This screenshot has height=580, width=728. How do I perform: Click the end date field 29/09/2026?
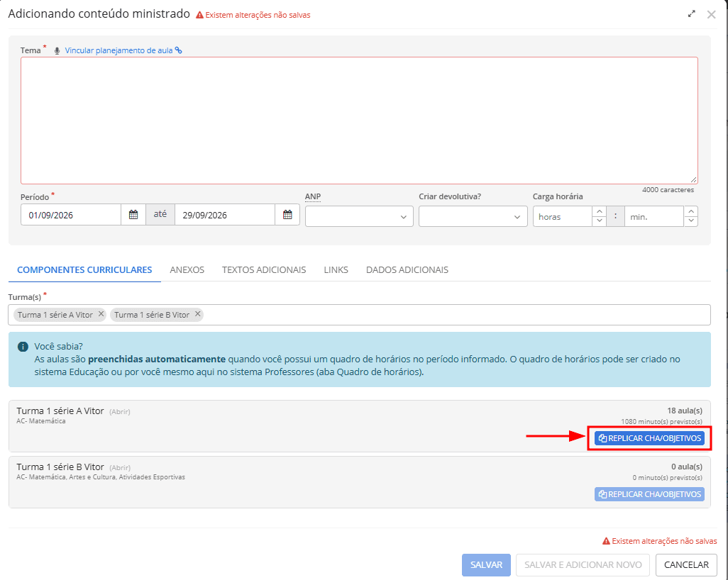[225, 215]
